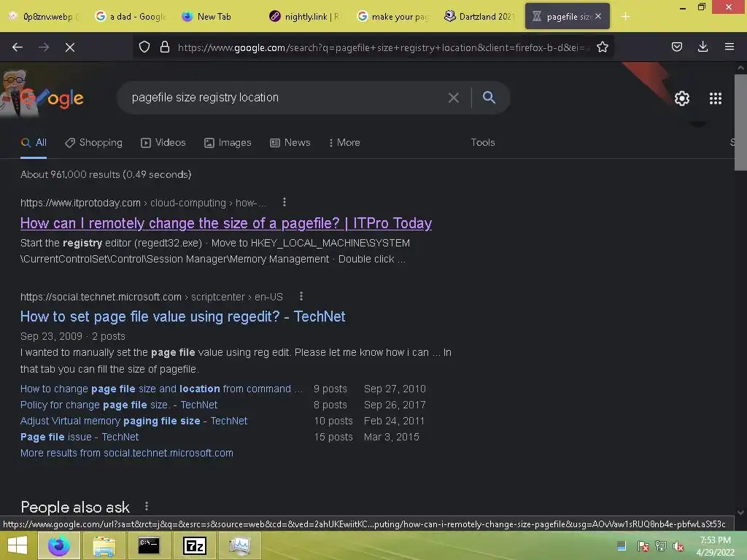Open Windows Start menu
This screenshot has width=747, height=560.
[x=18, y=545]
